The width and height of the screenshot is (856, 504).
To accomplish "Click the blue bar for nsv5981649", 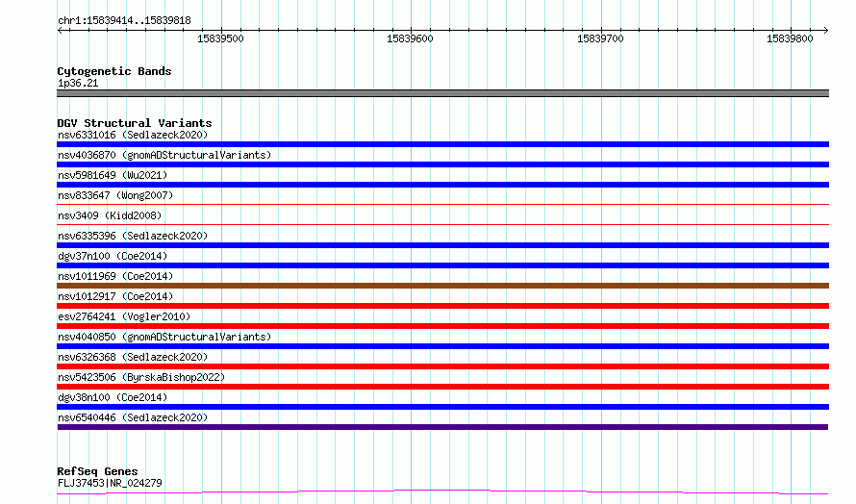I will coord(442,185).
